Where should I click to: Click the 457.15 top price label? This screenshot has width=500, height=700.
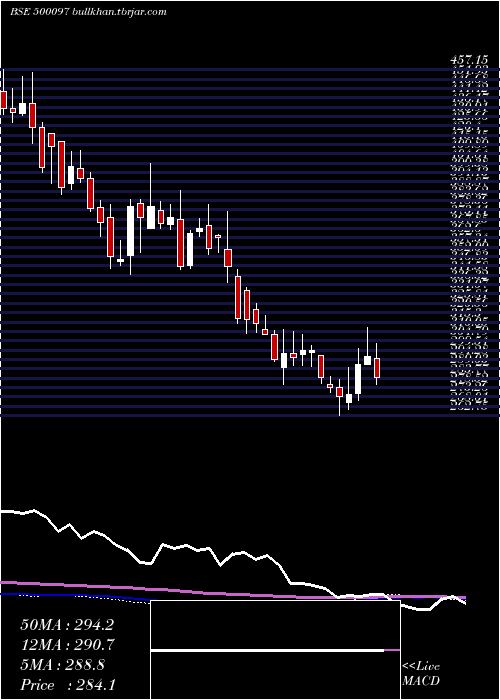click(469, 59)
